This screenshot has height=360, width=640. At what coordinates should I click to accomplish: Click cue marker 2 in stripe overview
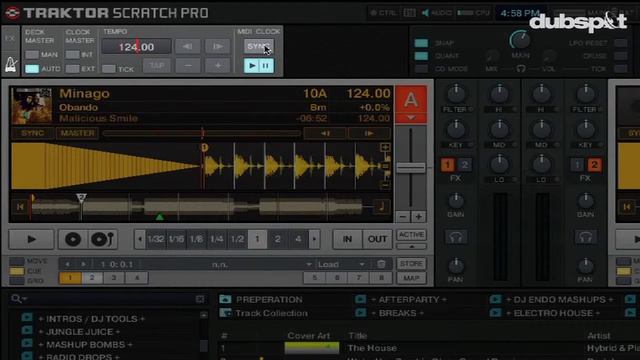pyautogui.click(x=81, y=198)
